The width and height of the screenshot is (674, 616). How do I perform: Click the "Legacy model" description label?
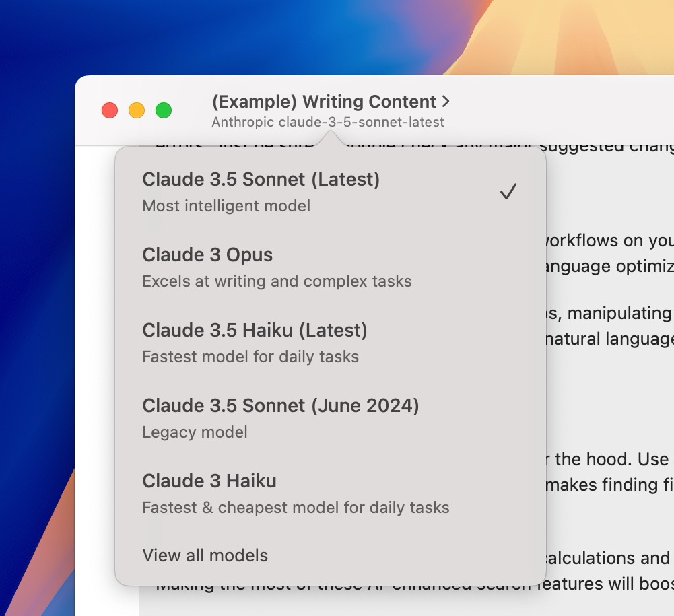click(x=195, y=432)
